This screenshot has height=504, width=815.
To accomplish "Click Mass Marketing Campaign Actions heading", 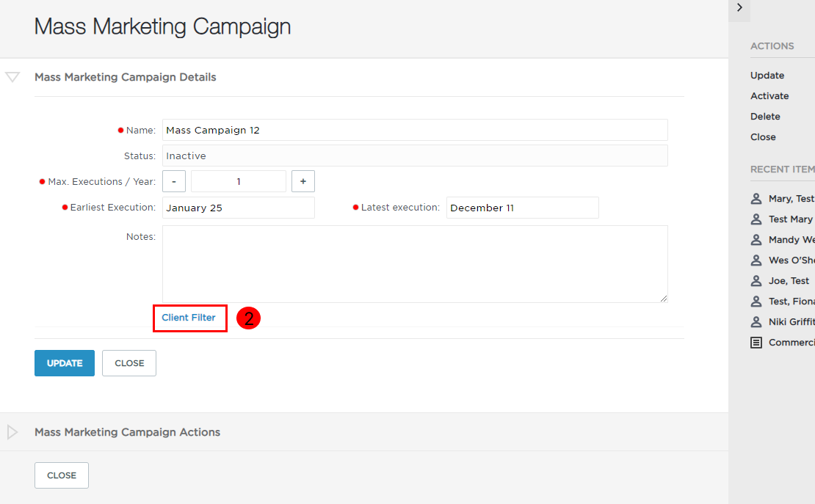I will (x=127, y=432).
